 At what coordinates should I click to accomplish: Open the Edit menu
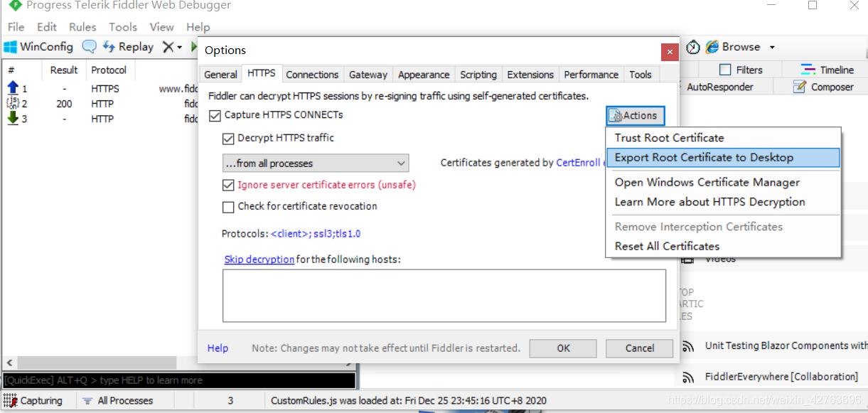click(47, 27)
